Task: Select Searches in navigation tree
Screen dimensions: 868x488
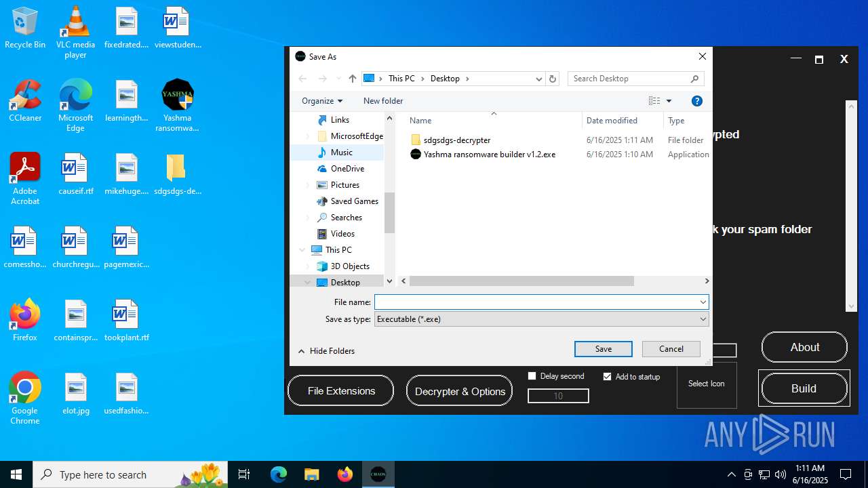Action: [346, 218]
